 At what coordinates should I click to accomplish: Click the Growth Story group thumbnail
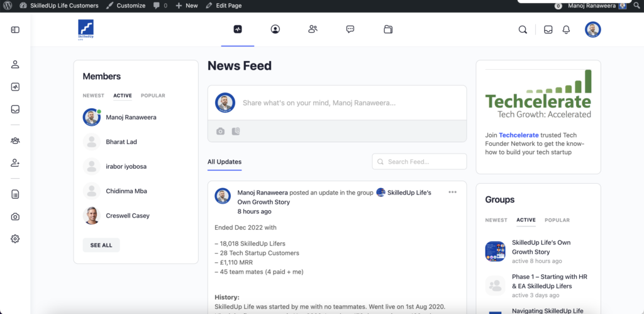(496, 251)
